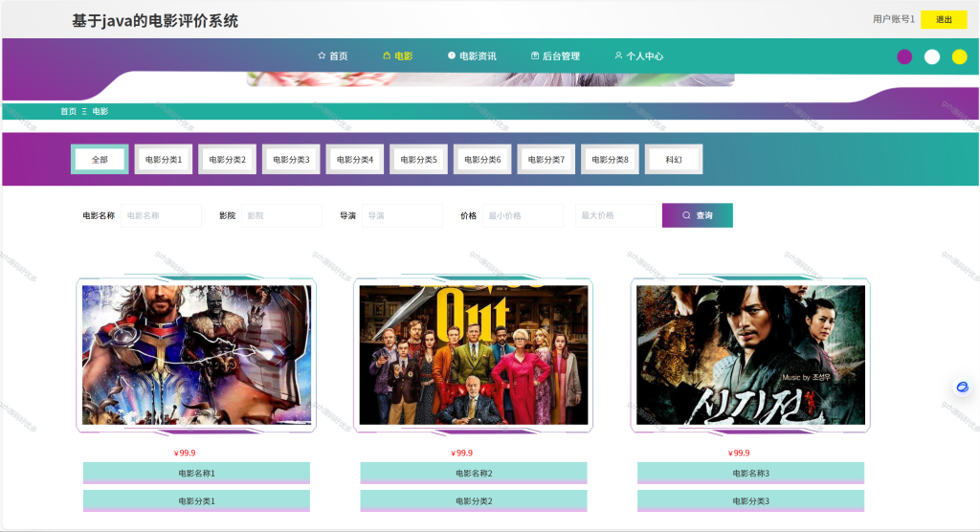Select the 电影分类6 category tab

point(482,160)
